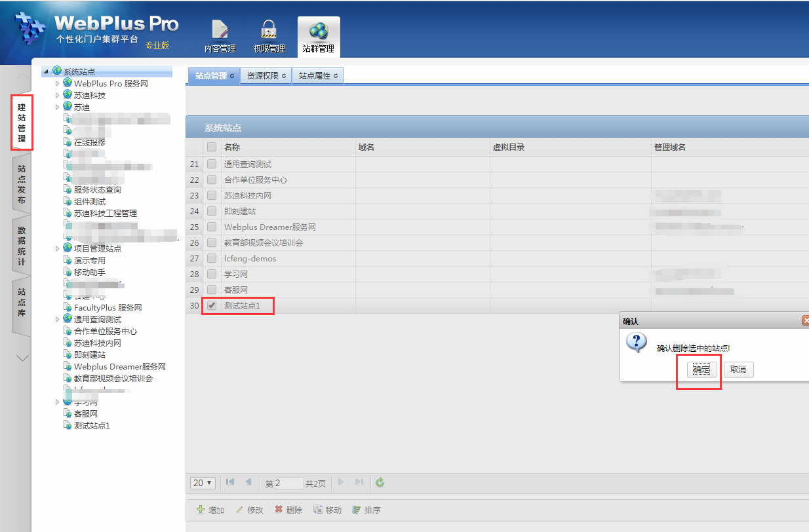Click the page number input field

tap(288, 484)
